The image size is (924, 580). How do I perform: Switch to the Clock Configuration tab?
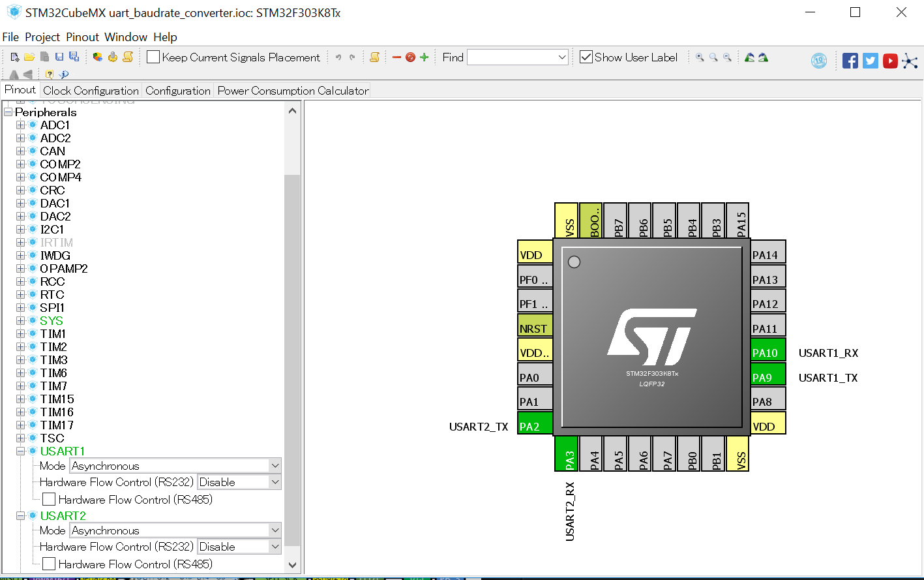point(90,91)
